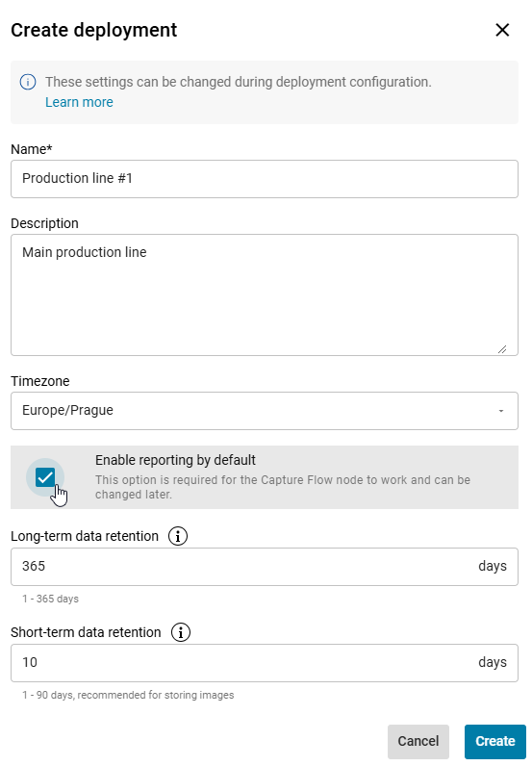Click the Short-term data retention field
The height and width of the screenshot is (766, 532).
pos(265,663)
